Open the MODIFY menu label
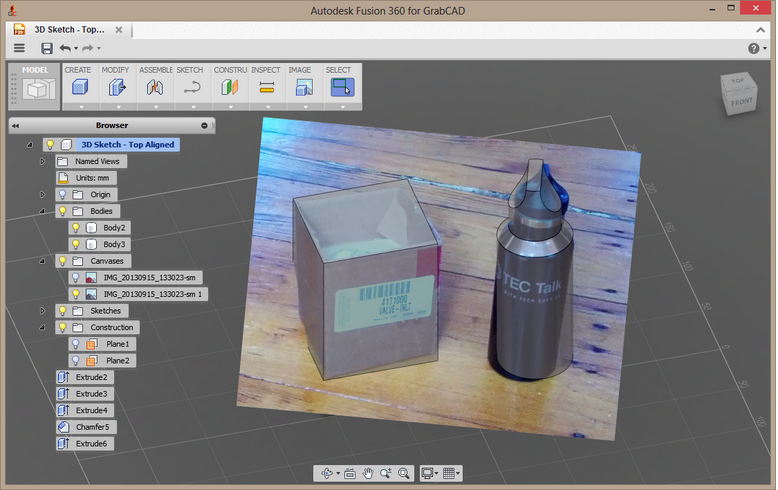This screenshot has height=490, width=778. (115, 70)
